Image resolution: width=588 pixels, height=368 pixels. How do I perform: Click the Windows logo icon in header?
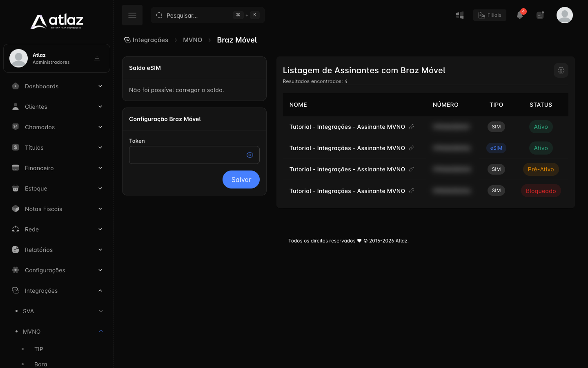460,15
